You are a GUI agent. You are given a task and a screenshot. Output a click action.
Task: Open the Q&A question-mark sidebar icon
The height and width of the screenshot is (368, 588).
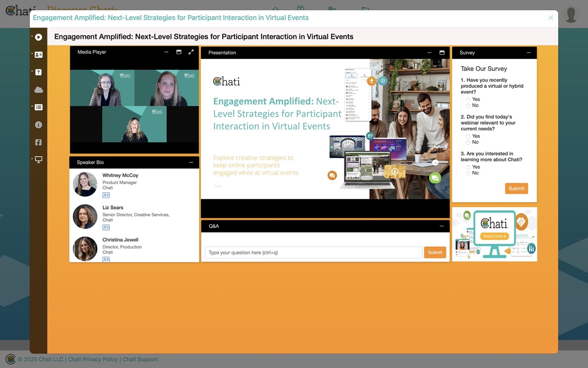pyautogui.click(x=39, y=72)
